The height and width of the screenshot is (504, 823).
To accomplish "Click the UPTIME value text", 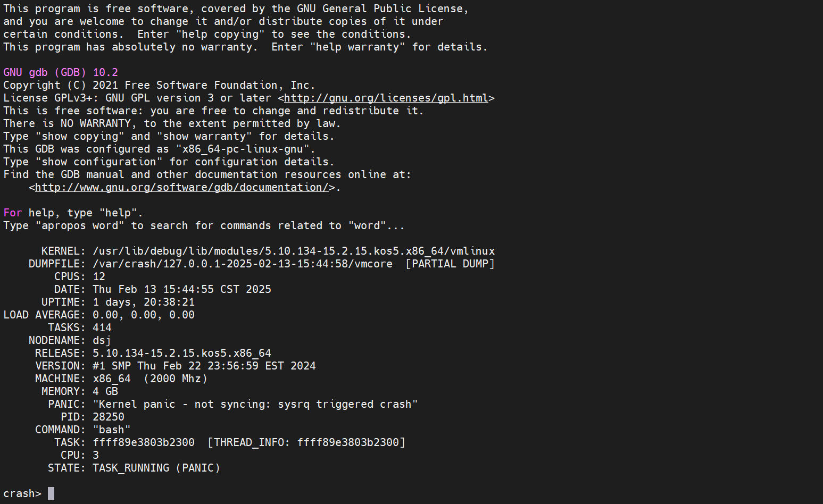I will pos(144,302).
